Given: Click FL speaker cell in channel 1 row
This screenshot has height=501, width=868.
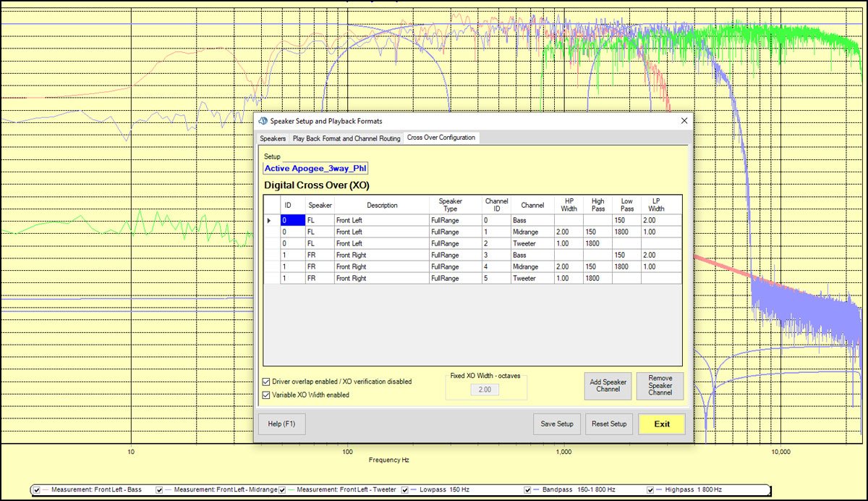Looking at the screenshot, I should pyautogui.click(x=320, y=232).
